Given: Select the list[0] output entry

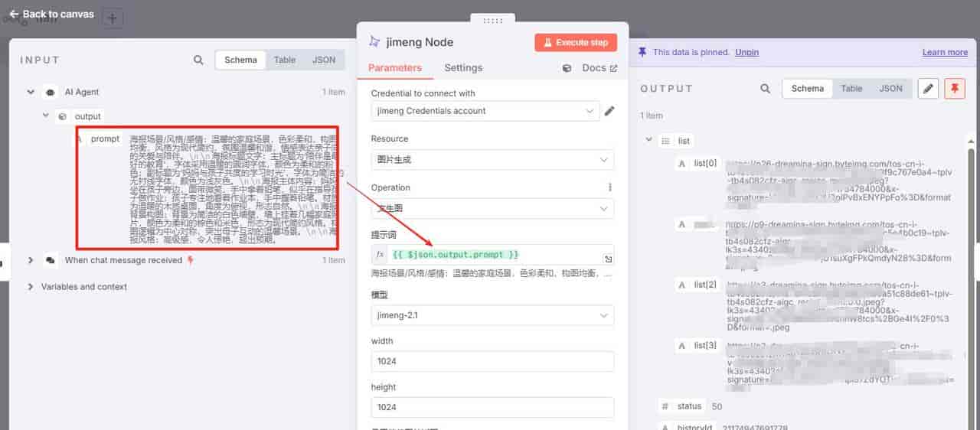Looking at the screenshot, I should tap(705, 163).
